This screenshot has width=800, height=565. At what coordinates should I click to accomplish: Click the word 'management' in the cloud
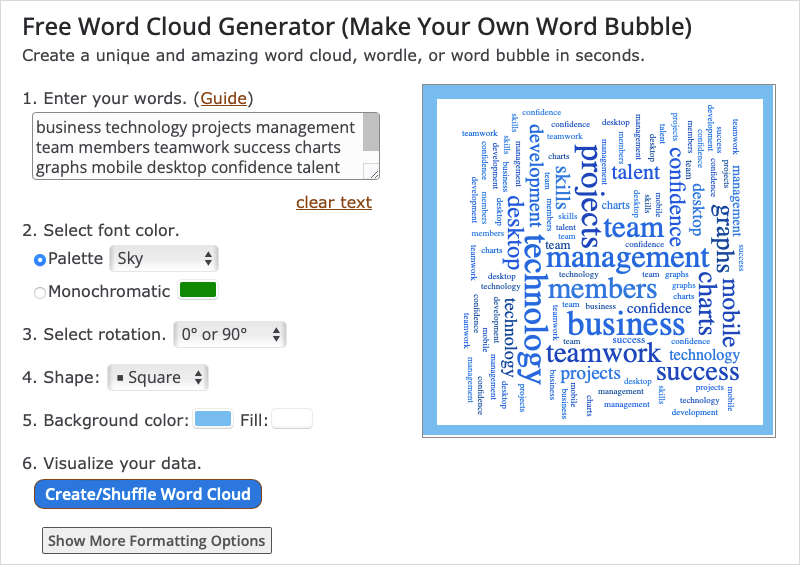(627, 260)
